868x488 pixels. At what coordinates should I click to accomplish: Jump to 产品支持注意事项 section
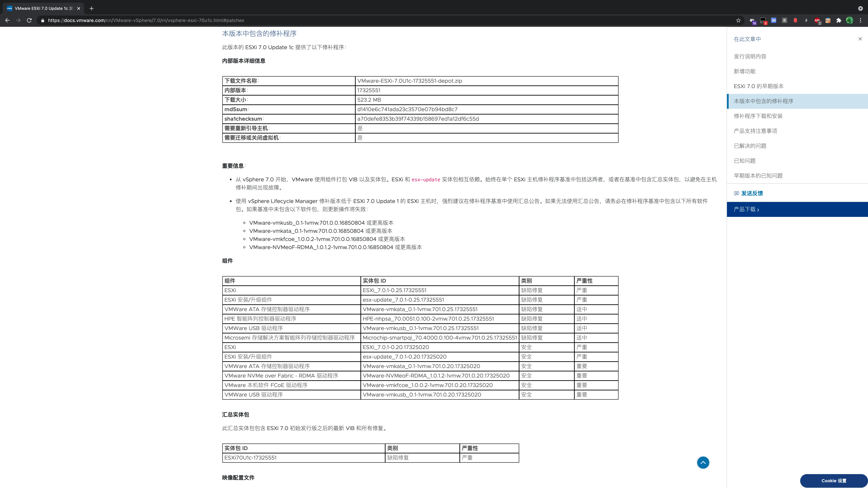tap(755, 131)
